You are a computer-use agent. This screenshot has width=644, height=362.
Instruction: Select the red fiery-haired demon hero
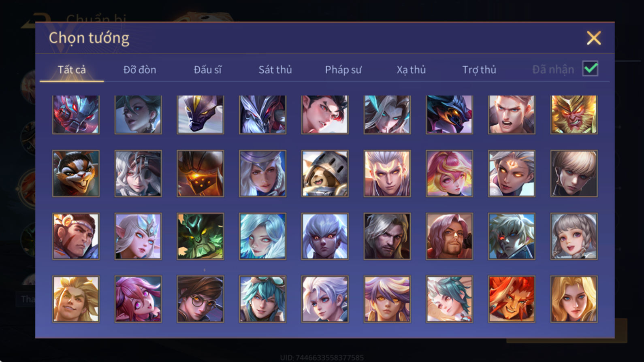tap(512, 299)
